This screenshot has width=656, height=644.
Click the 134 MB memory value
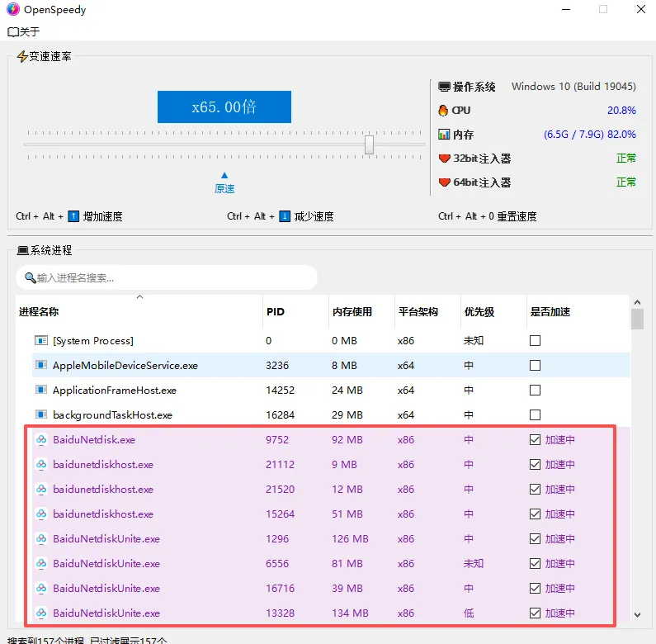[350, 613]
